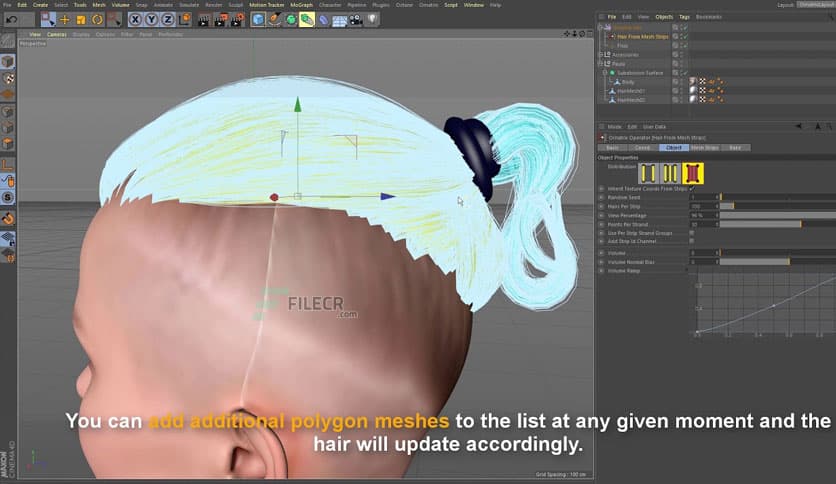Switch to the Object tab in attributes
The height and width of the screenshot is (484, 836).
click(x=673, y=148)
